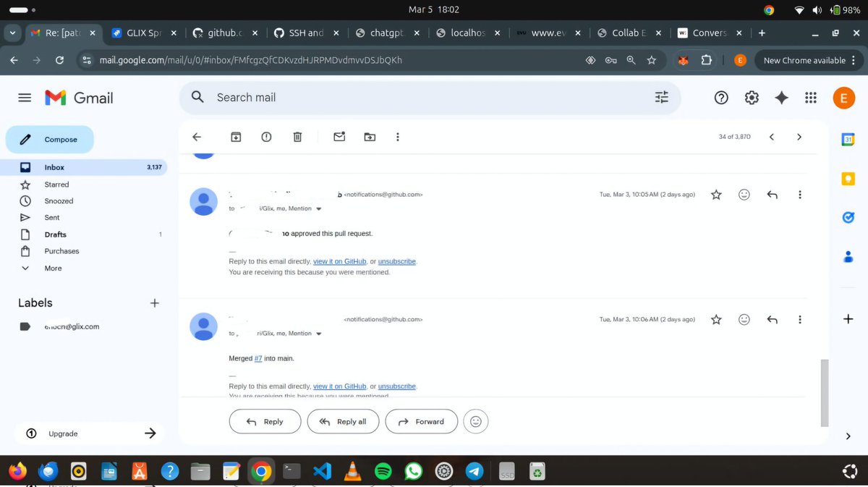The height and width of the screenshot is (487, 868).
Task: Report this conversation as spam
Action: [x=266, y=137]
